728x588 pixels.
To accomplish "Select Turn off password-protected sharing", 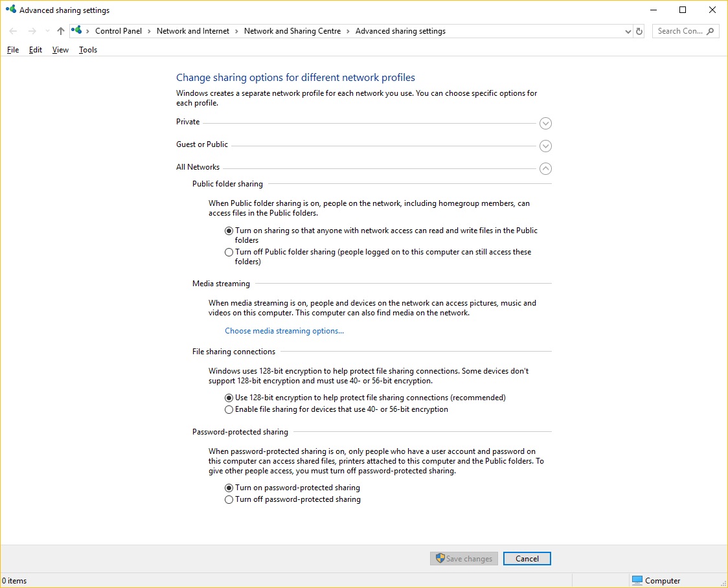I will tap(229, 500).
